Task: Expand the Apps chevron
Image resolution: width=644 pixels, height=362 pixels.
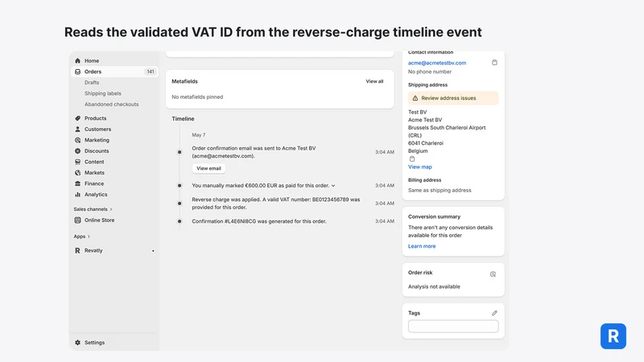Action: 89,237
